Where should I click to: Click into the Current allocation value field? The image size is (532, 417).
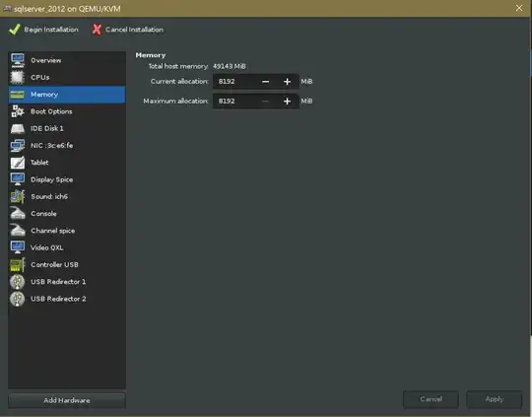point(234,82)
